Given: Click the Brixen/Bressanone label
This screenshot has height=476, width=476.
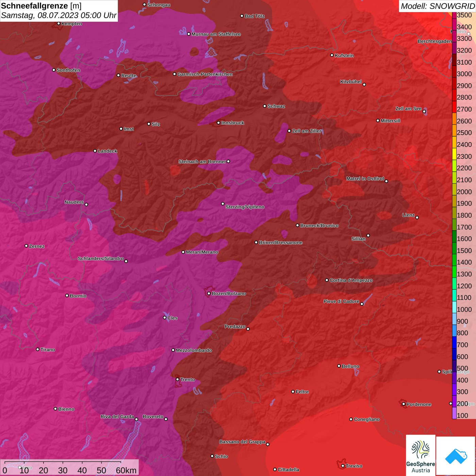Looking at the screenshot, I should (280, 242).
